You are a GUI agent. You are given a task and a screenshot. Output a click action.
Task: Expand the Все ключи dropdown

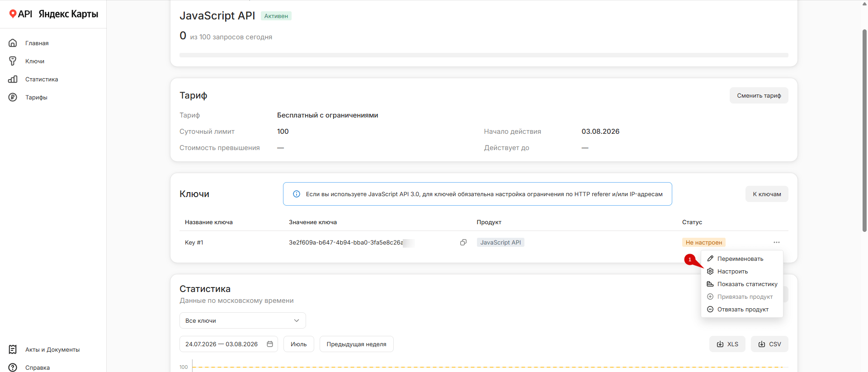(x=243, y=320)
